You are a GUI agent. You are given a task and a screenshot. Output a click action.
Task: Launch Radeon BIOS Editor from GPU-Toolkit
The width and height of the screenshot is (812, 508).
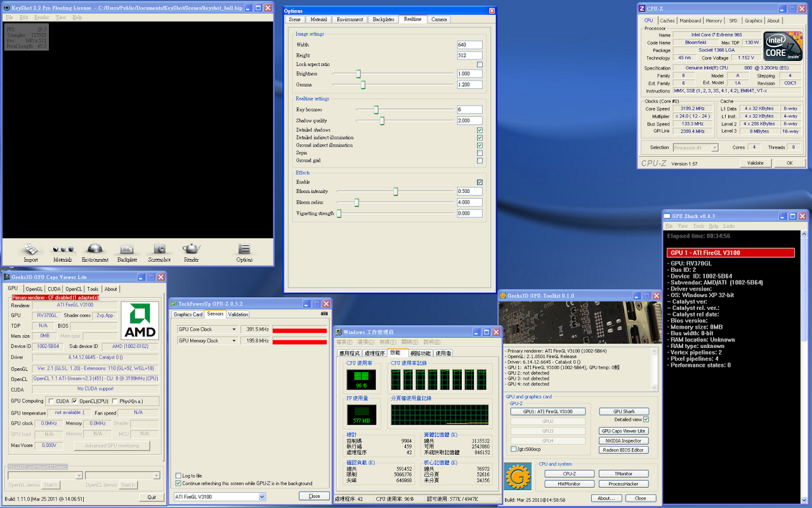click(x=624, y=450)
